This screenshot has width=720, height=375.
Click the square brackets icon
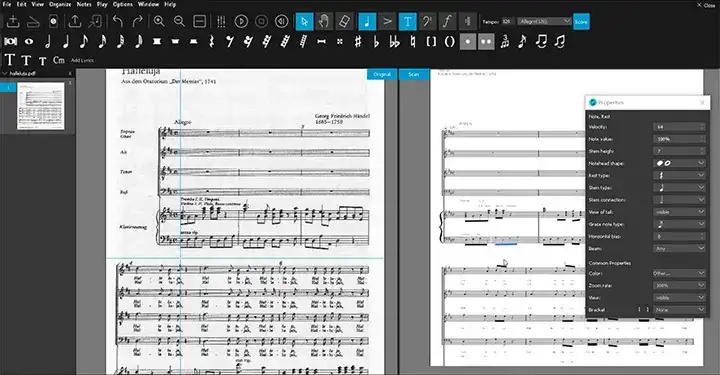point(431,42)
